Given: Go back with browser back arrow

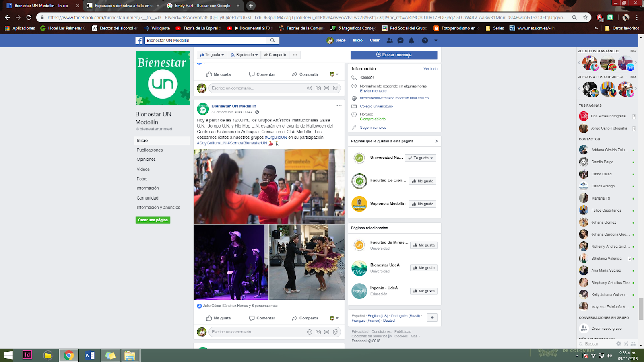Looking at the screenshot, I should click(x=7, y=17).
